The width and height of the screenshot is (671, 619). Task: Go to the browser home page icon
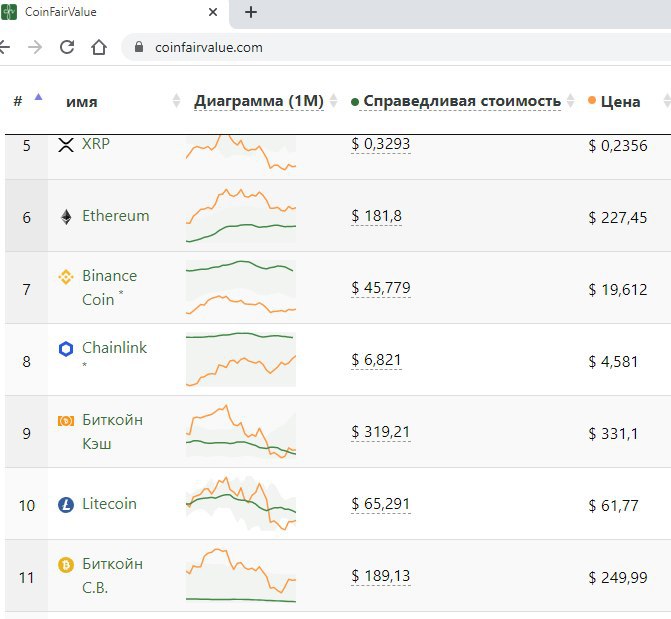[99, 47]
